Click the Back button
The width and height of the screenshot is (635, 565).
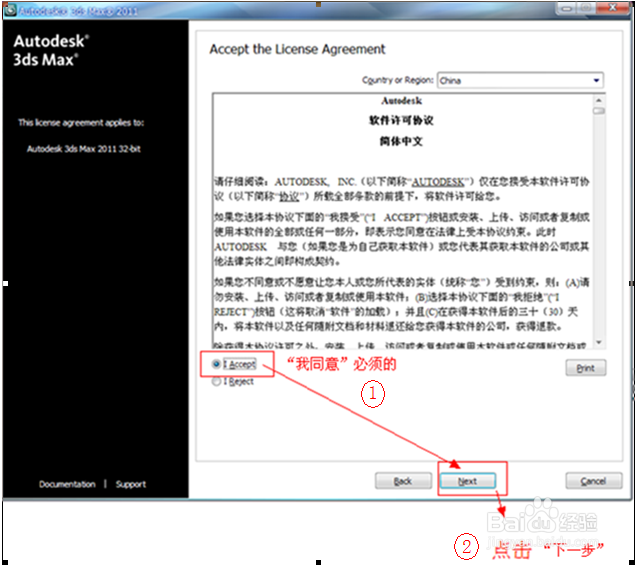click(403, 481)
